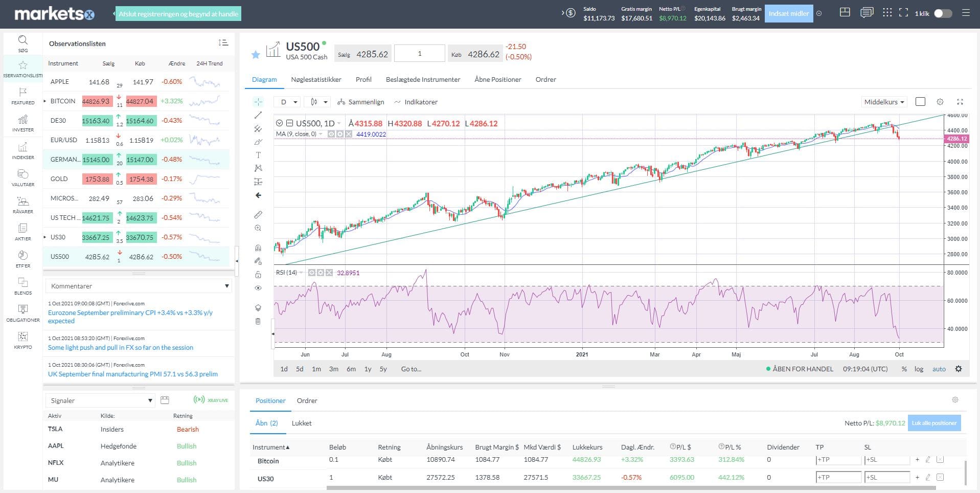Click the Indikatorer button
The width and height of the screenshot is (980, 493).
click(416, 102)
